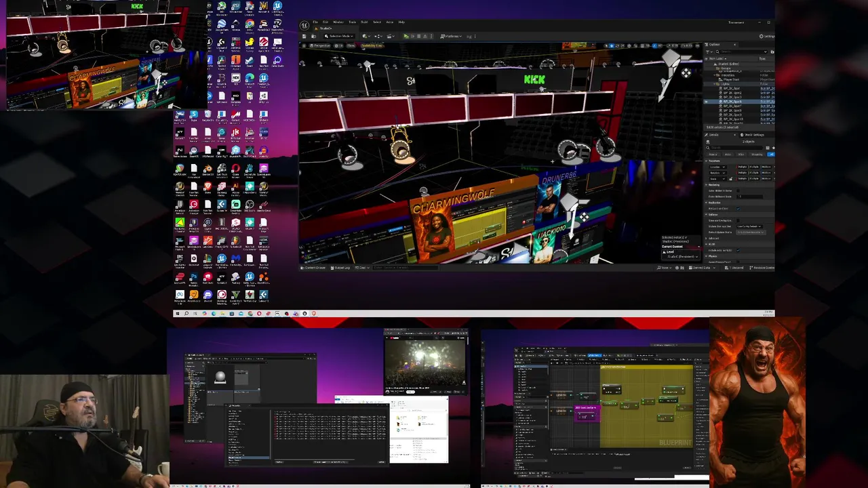Click the viewport Show button
Image resolution: width=868 pixels, height=488 pixels.
click(x=351, y=45)
